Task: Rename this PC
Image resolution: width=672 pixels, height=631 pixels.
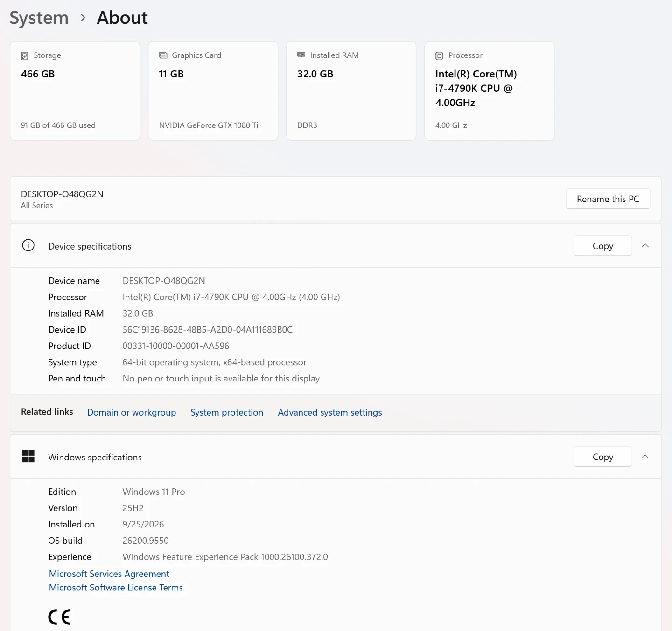Action: 608,199
